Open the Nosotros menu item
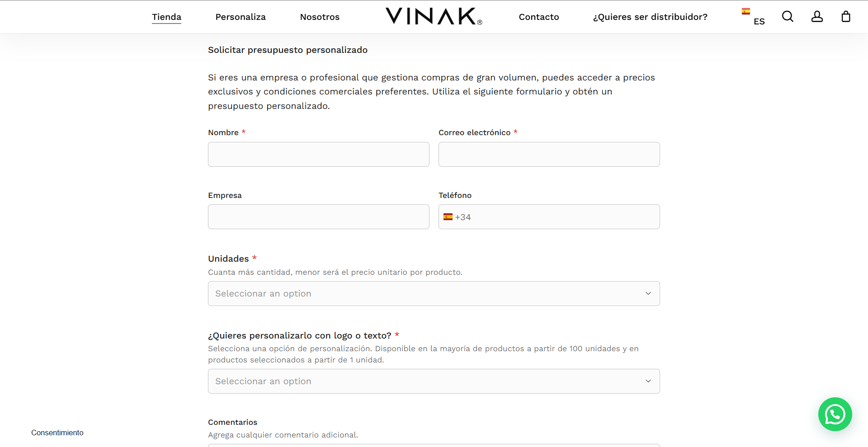This screenshot has height=447, width=868. click(320, 17)
